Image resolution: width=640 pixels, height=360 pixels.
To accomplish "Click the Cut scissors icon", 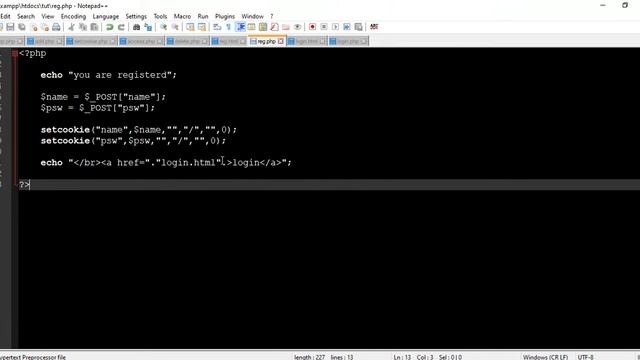I will (x=71, y=27).
